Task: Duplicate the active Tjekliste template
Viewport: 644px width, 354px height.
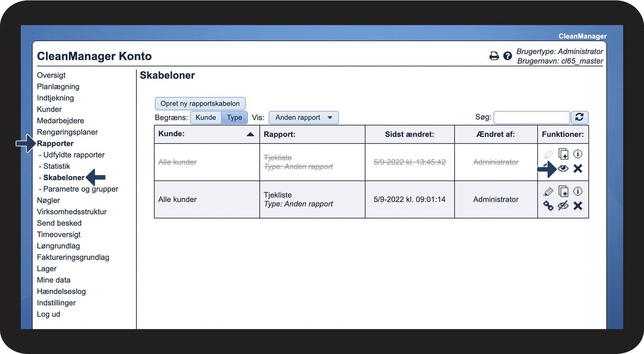Action: 563,191
